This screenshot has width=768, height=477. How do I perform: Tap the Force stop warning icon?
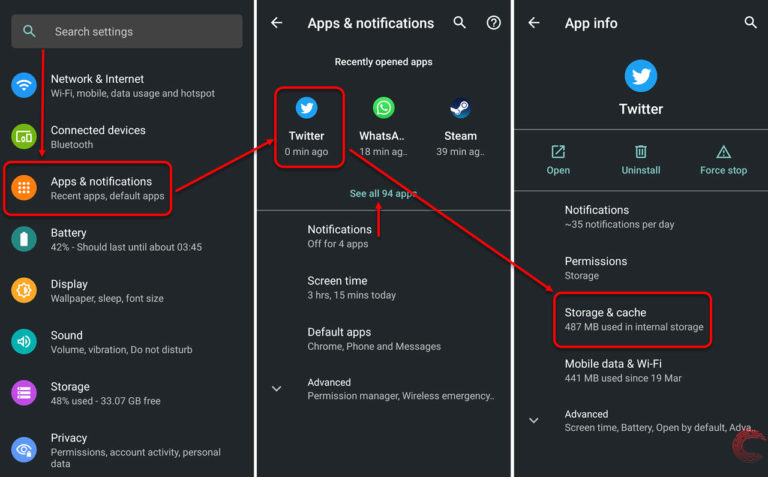pyautogui.click(x=723, y=152)
